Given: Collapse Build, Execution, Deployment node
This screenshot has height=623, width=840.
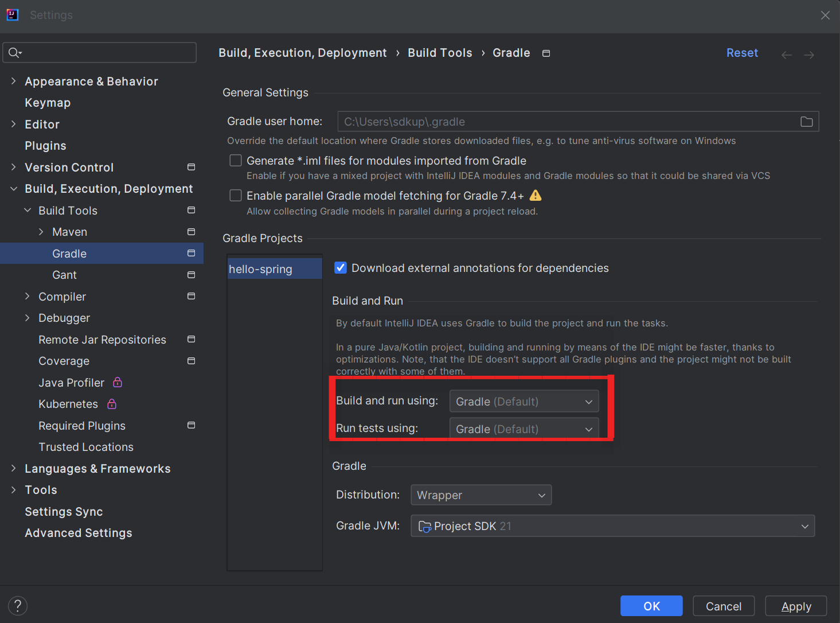Looking at the screenshot, I should (14, 189).
